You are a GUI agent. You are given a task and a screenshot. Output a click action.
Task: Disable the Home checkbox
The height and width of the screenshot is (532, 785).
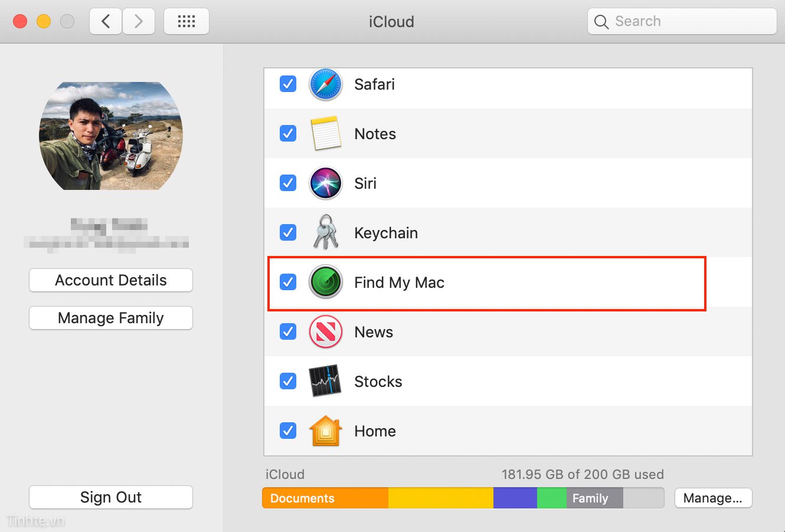point(288,431)
